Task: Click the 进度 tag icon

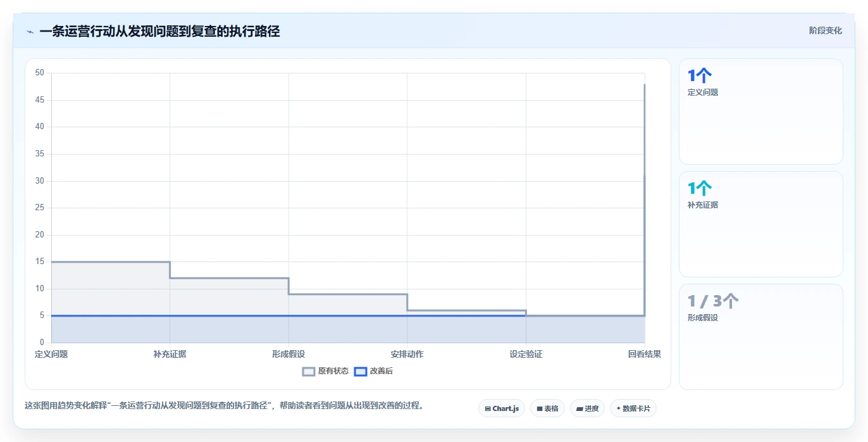Action: tap(580, 409)
